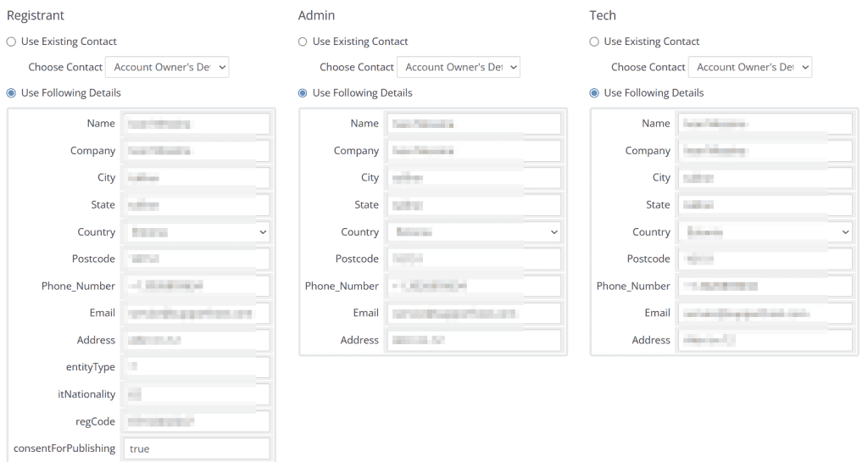The height and width of the screenshot is (462, 868).
Task: Click Tech Postcode field
Action: coord(765,259)
